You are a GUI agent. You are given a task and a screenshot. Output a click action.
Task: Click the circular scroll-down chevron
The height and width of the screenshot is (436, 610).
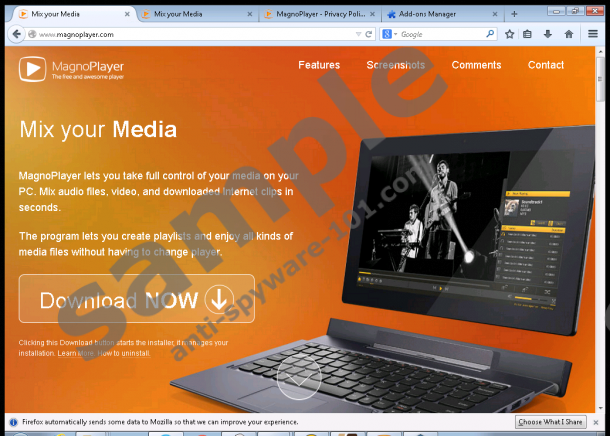tap(298, 377)
